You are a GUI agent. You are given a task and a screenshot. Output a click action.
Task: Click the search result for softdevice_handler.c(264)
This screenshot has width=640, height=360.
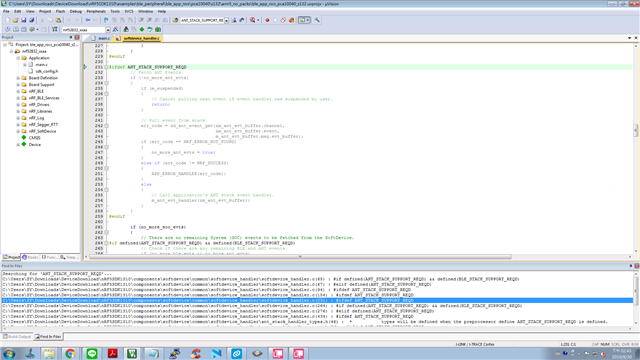coord(262,306)
